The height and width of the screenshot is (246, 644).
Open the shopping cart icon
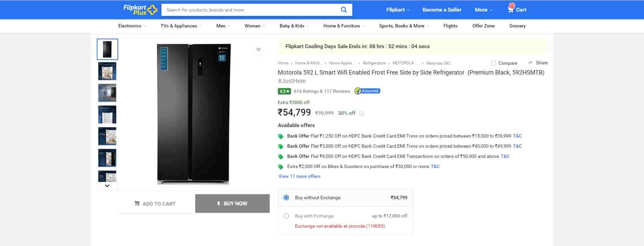(511, 9)
